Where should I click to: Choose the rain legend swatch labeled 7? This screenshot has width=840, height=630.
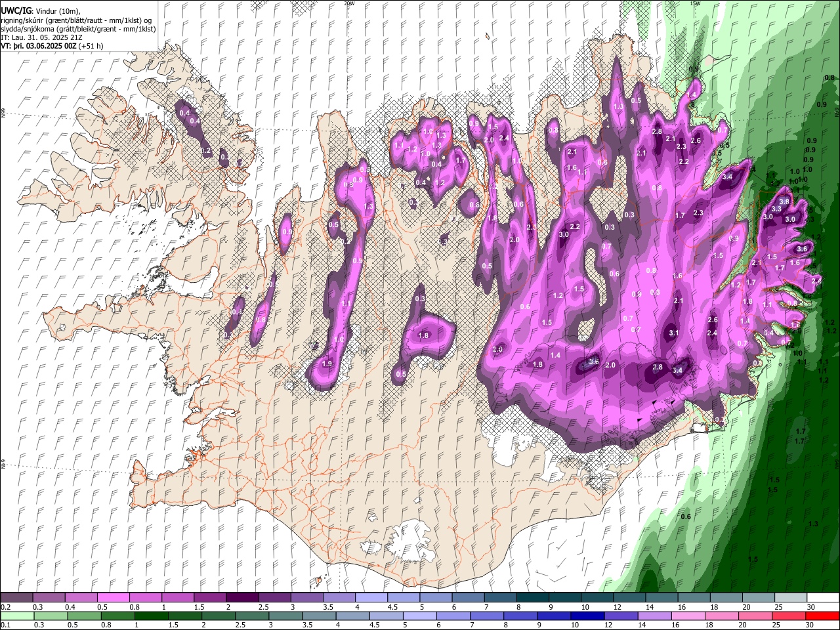click(x=488, y=616)
